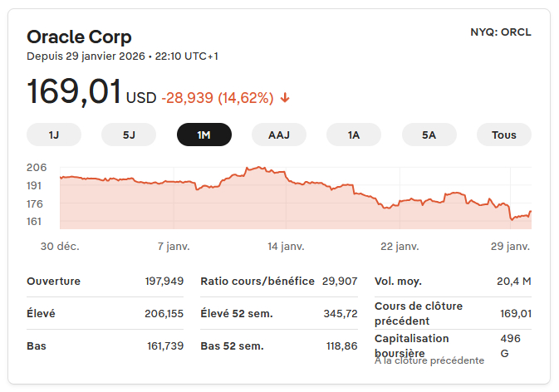559x392 pixels.
Task: Select the 1J time range tab
Action: point(54,135)
